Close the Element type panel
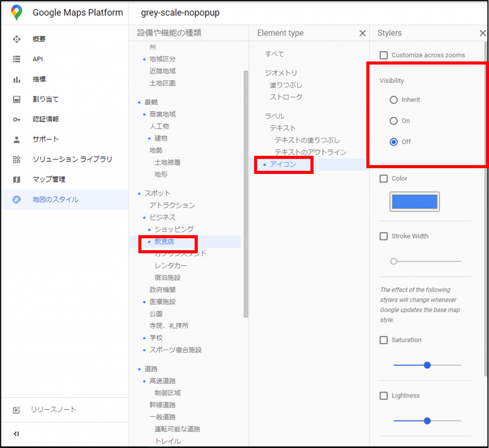The height and width of the screenshot is (448, 489). (x=362, y=33)
